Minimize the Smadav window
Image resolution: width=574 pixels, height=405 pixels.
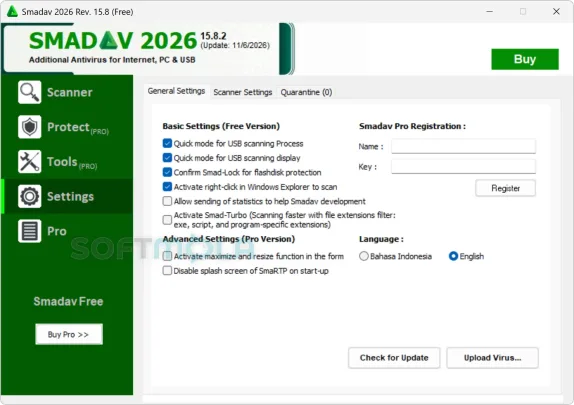489,12
